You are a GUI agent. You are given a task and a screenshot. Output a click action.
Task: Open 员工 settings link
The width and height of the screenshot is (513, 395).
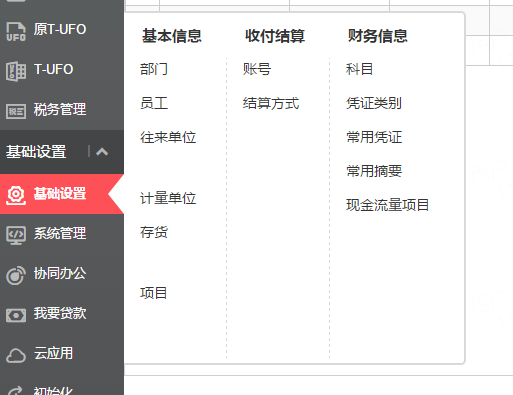click(x=154, y=103)
